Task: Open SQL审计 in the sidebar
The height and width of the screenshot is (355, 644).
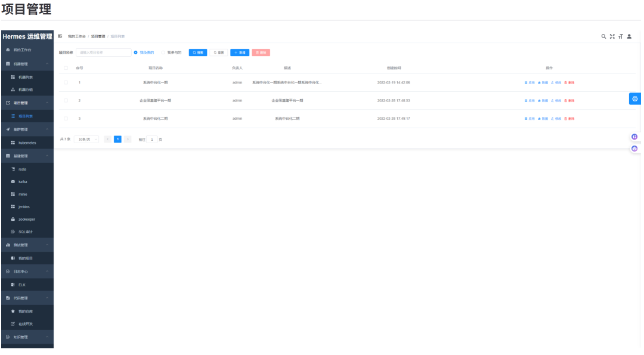Action: pyautogui.click(x=27, y=231)
